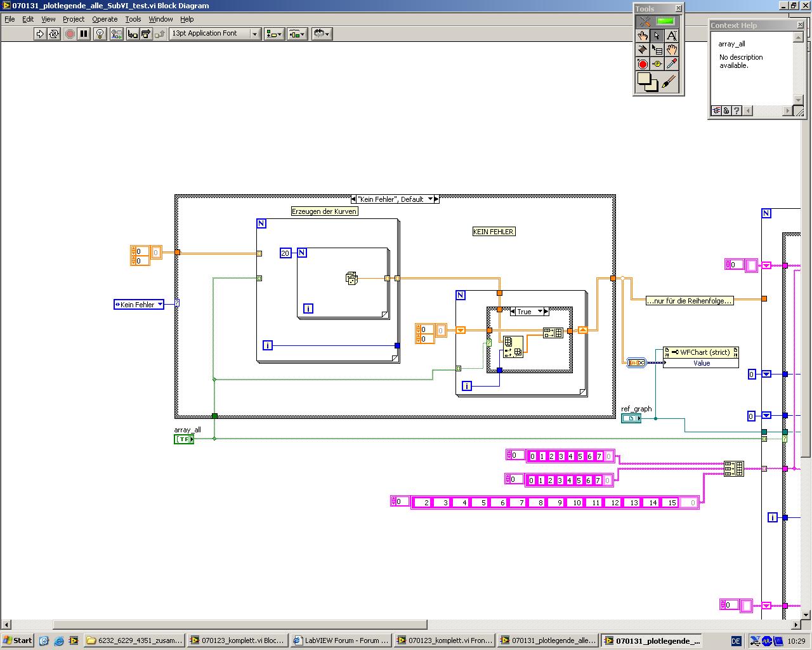812x650 pixels.
Task: Click the array_all boolean terminal
Action: click(184, 439)
